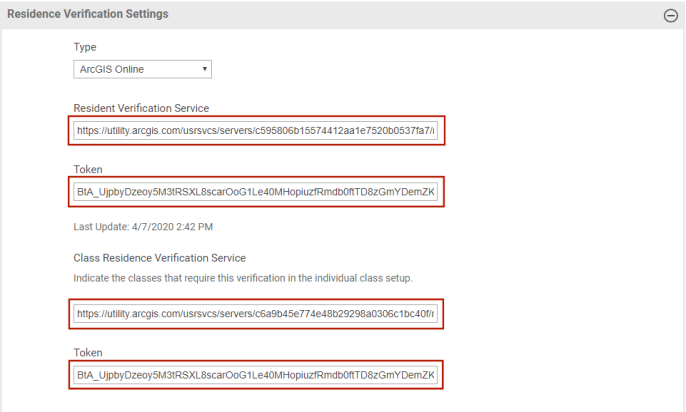Screen dimensions: 686x412
Task: Click the '4/7/2020 2:42 PM' date value
Action: (172, 227)
